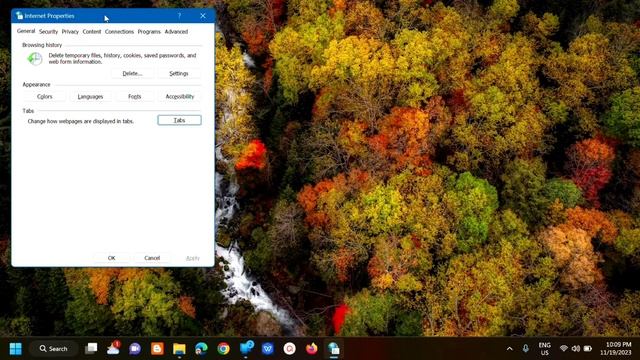
Task: Open the Connections tab
Action: click(x=119, y=31)
